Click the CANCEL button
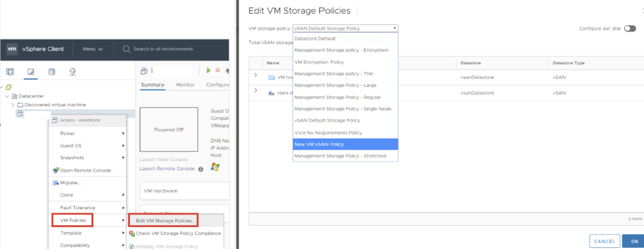The width and height of the screenshot is (644, 249). [x=605, y=241]
